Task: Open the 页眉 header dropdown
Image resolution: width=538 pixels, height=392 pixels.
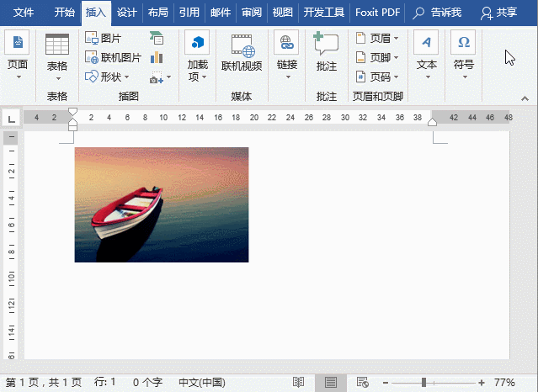Action: [377, 38]
